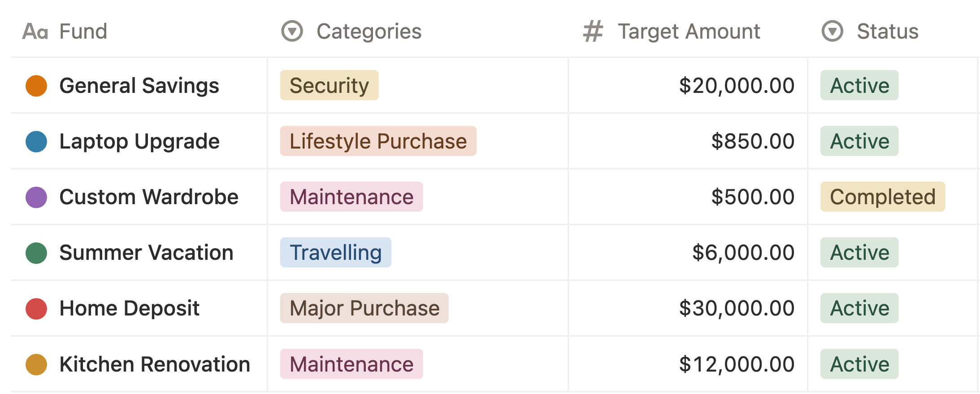Image resolution: width=980 pixels, height=394 pixels.
Task: Click the purple Custom Wardrobe page icon
Action: click(x=36, y=197)
